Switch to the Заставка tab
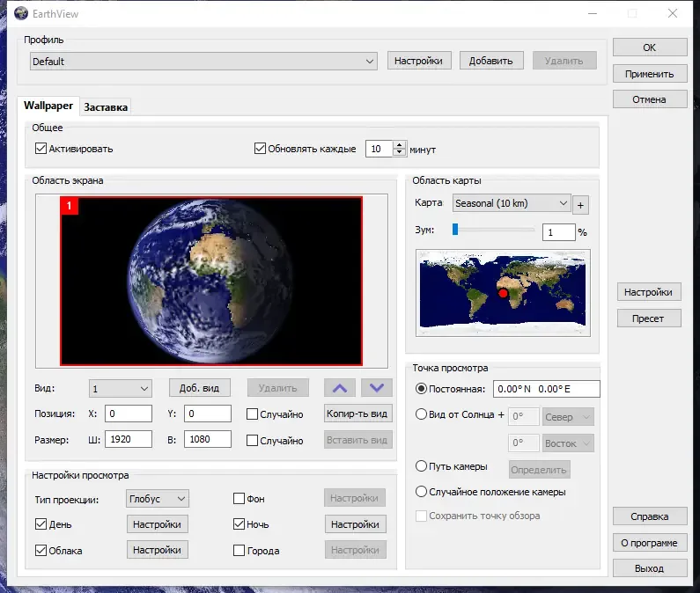 pos(106,107)
